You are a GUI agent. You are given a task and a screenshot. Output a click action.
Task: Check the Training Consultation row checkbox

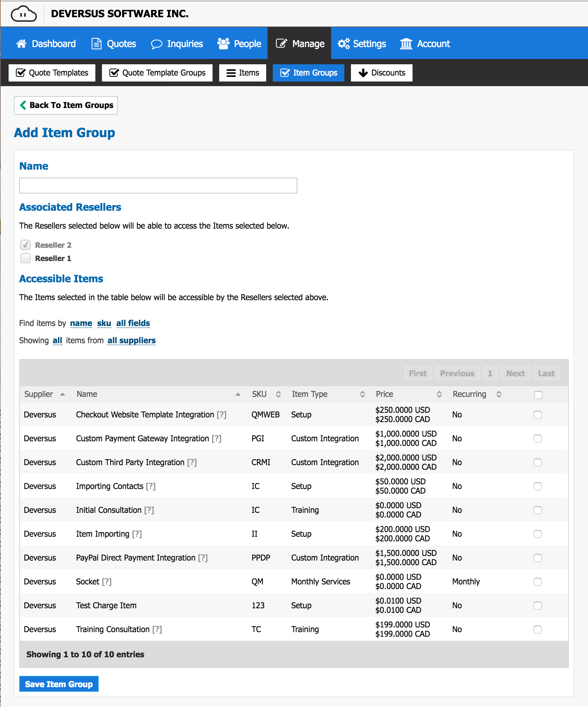click(x=538, y=629)
